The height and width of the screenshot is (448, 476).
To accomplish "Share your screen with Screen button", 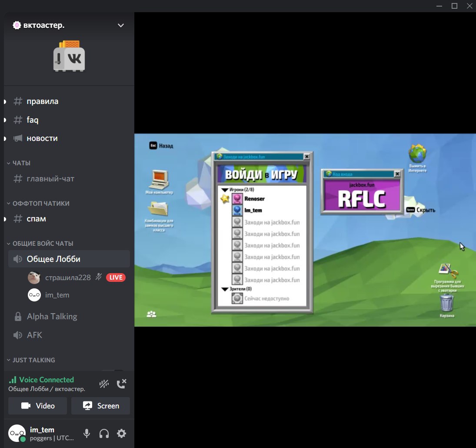I will point(100,406).
